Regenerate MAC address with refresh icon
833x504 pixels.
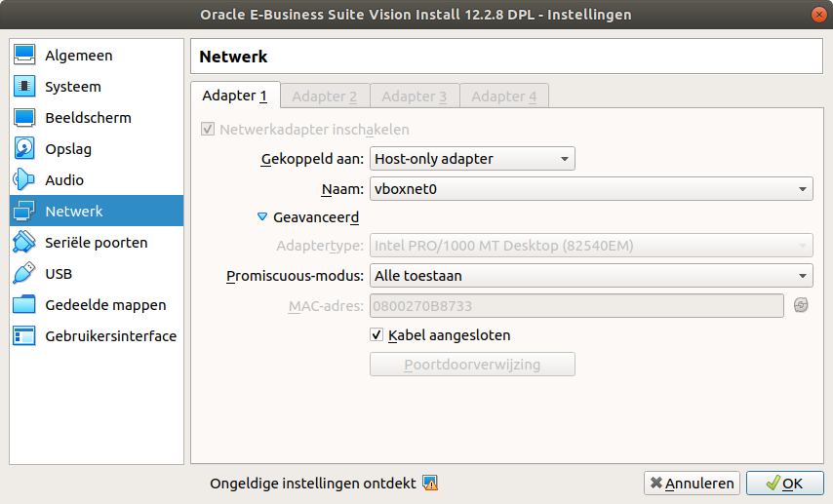(801, 306)
